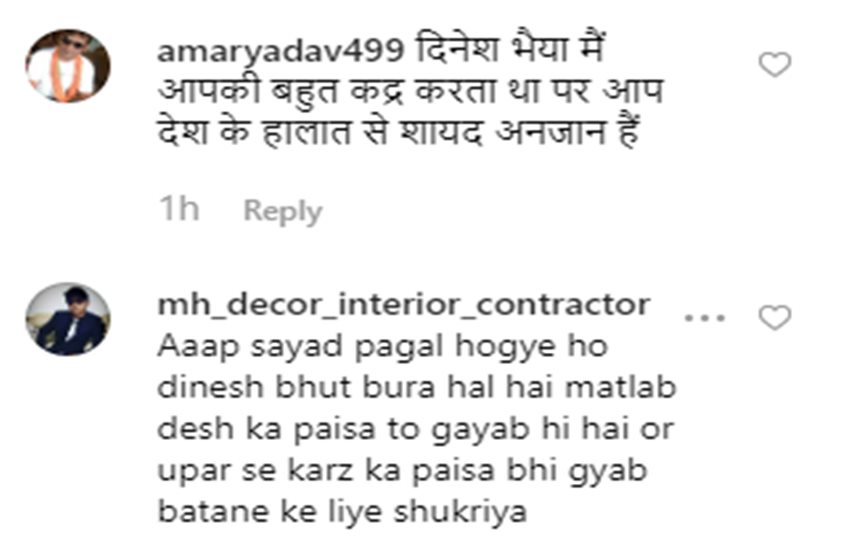Select the word 'shukriya' in the second comment
850x550 pixels.
(460, 513)
